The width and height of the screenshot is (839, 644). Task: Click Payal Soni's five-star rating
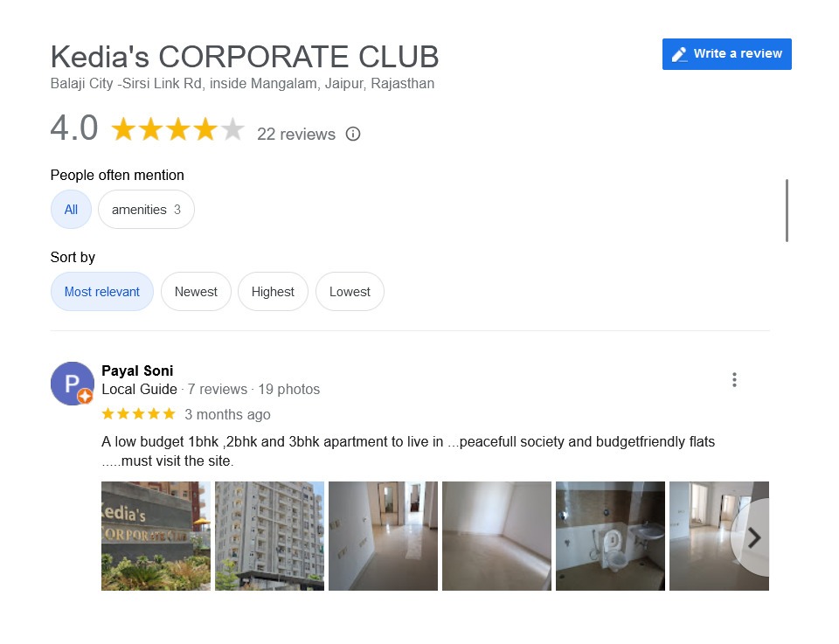(139, 414)
